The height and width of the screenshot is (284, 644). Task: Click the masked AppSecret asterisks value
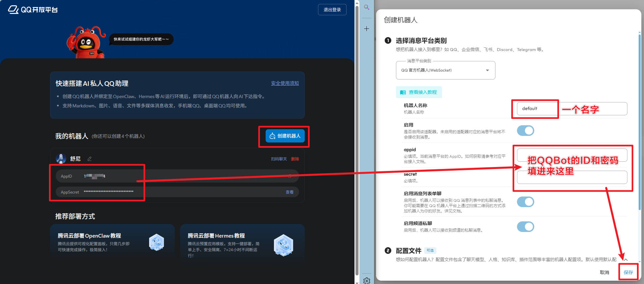tap(108, 192)
